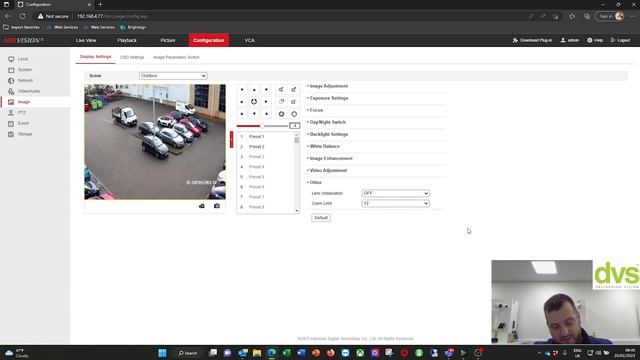Expand the Image Adjustment section
Screen dimensions: 640x360
click(328, 86)
